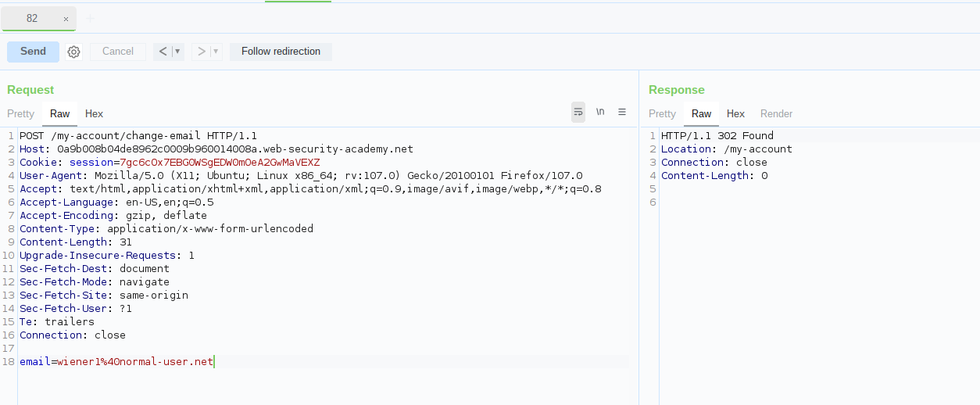Image resolution: width=980 pixels, height=405 pixels.
Task: Open the request settings gear icon
Action: click(x=73, y=52)
